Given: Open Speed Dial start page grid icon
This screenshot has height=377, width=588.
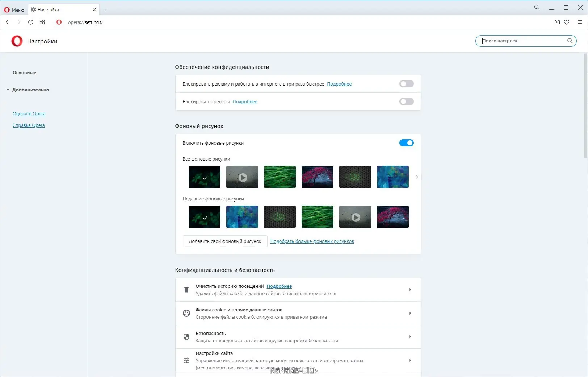Looking at the screenshot, I should coord(42,22).
